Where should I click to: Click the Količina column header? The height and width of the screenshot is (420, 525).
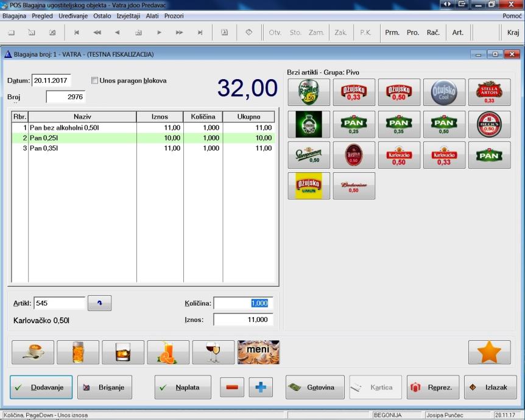203,117
